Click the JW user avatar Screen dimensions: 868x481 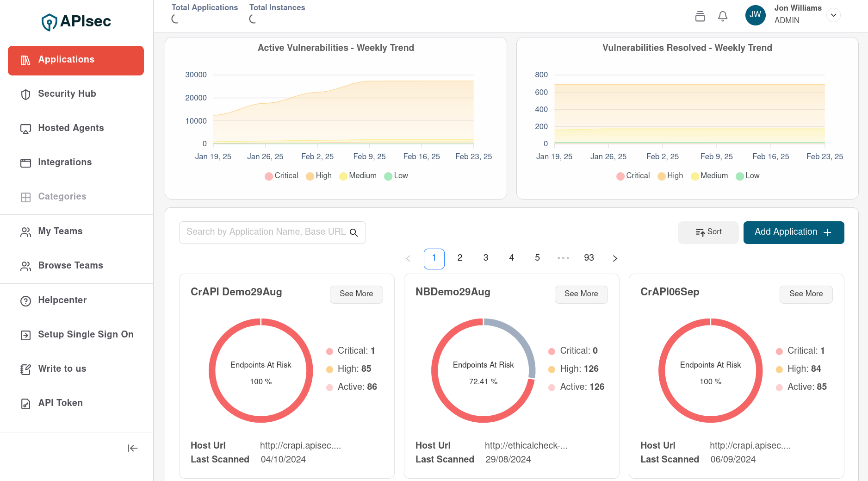(755, 15)
